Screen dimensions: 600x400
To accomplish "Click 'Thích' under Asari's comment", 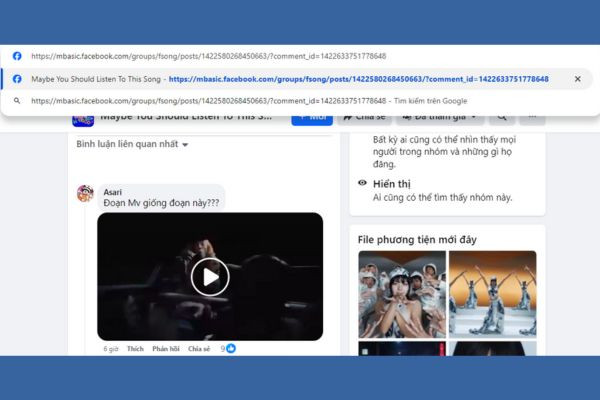I will pyautogui.click(x=135, y=349).
